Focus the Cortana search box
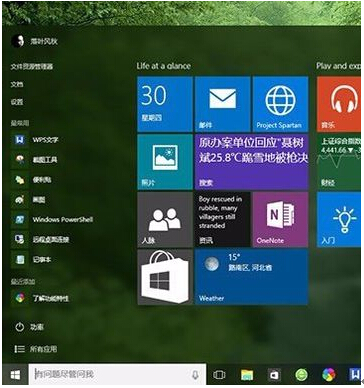The image size is (364, 388). [117, 375]
